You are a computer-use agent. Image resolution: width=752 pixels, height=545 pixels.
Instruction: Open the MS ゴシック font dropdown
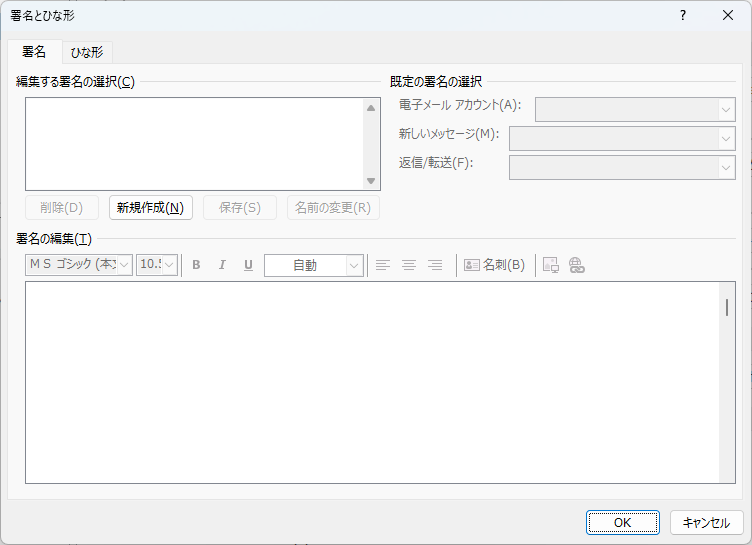coord(125,265)
